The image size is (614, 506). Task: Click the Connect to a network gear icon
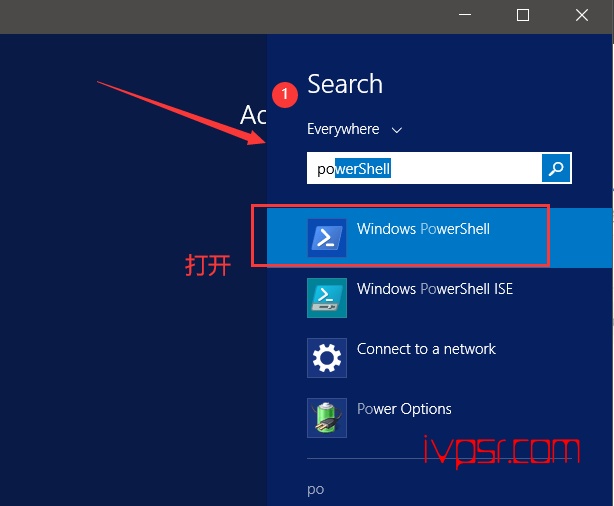pyautogui.click(x=327, y=358)
